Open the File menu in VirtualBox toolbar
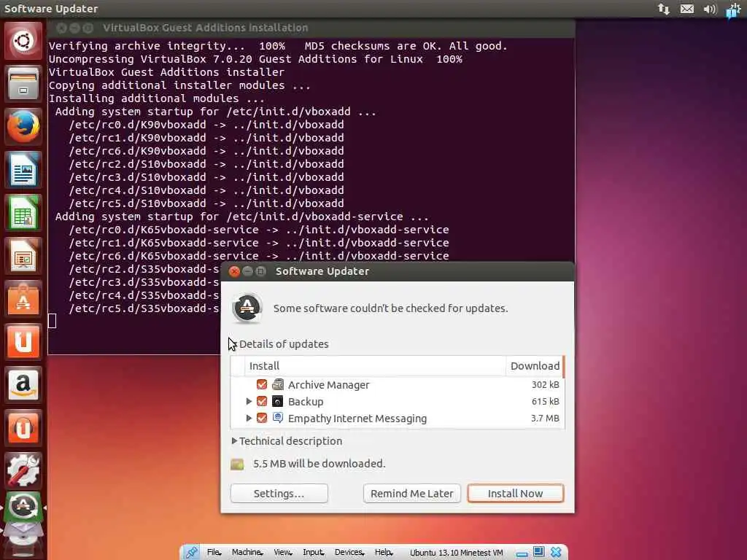Screen dimensions: 747x560 [x=214, y=553]
